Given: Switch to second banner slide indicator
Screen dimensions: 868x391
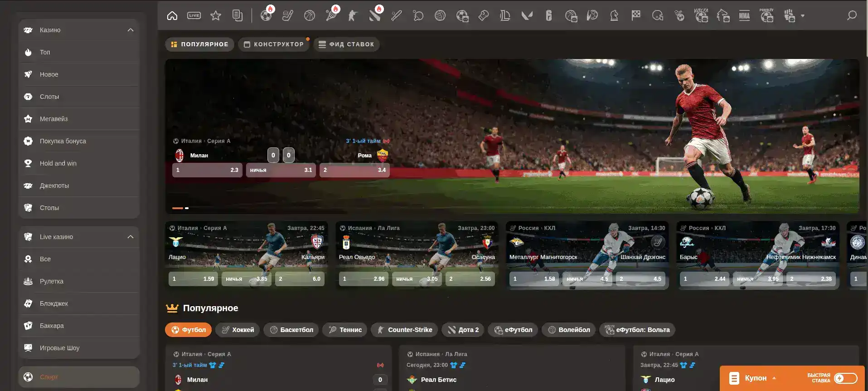Looking at the screenshot, I should pyautogui.click(x=187, y=208).
